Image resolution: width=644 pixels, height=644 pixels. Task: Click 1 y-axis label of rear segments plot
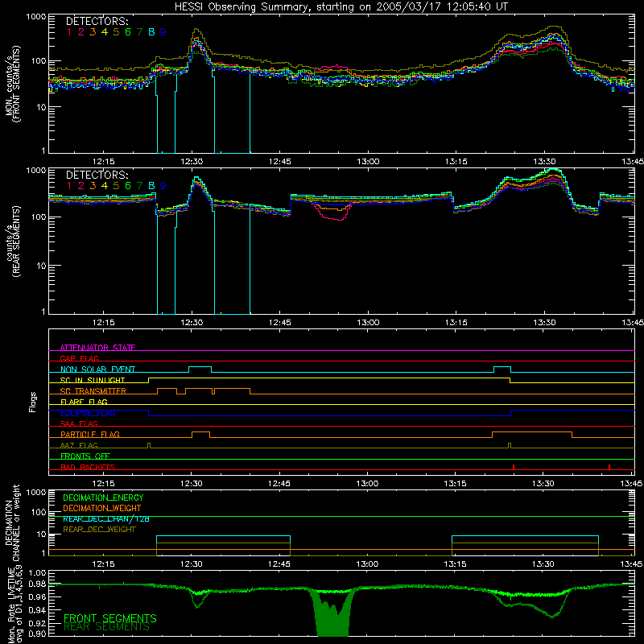coord(43,312)
